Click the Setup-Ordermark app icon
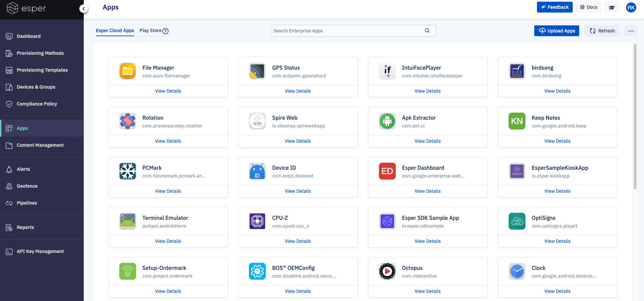The image size is (644, 301). pyautogui.click(x=128, y=271)
